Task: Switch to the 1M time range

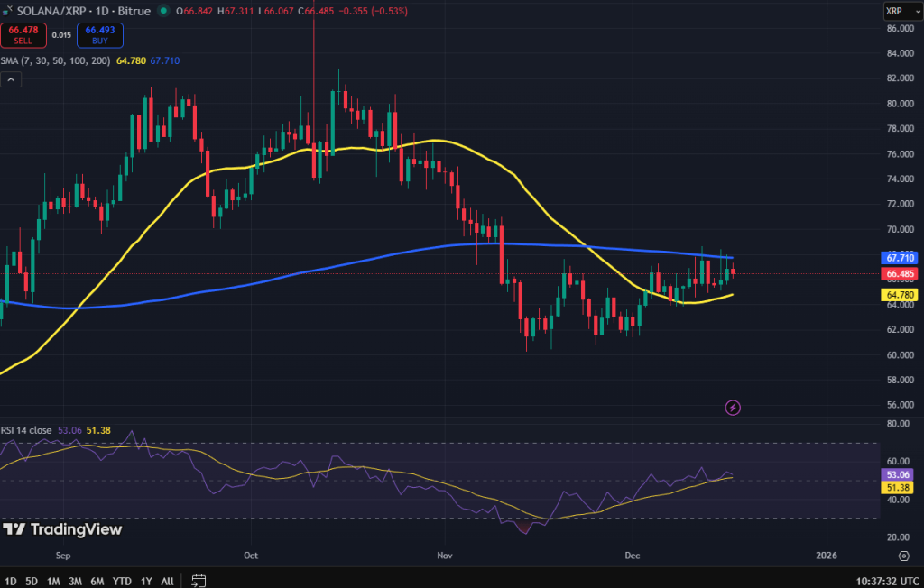Action: click(54, 580)
